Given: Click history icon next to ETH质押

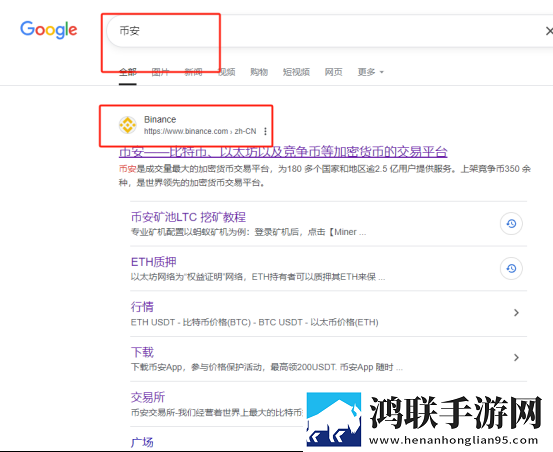Looking at the screenshot, I should pyautogui.click(x=511, y=269).
